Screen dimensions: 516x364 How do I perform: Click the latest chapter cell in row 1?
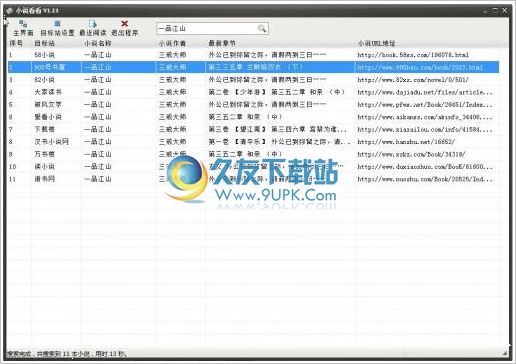coord(267,55)
